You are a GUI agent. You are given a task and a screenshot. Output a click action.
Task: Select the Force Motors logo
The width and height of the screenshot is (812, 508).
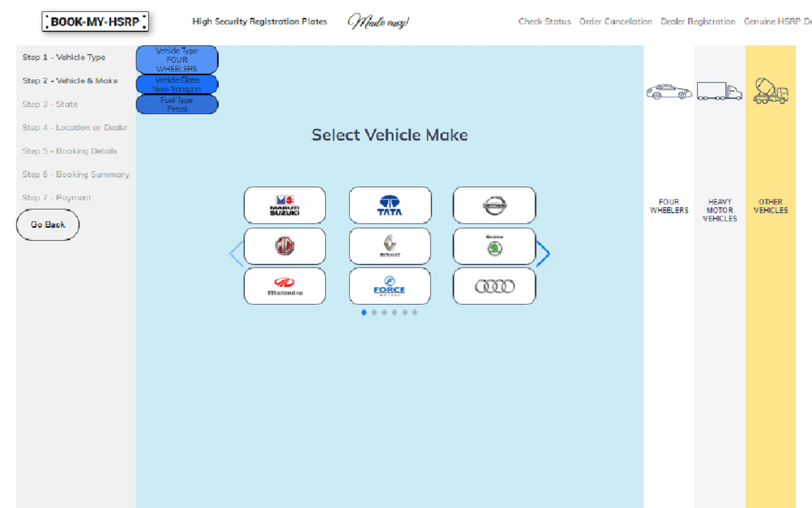(x=390, y=286)
